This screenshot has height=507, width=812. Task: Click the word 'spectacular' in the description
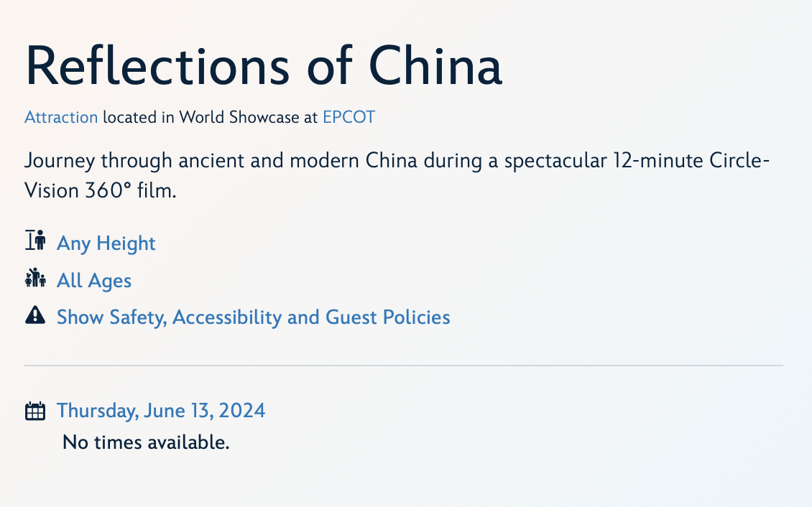point(555,159)
